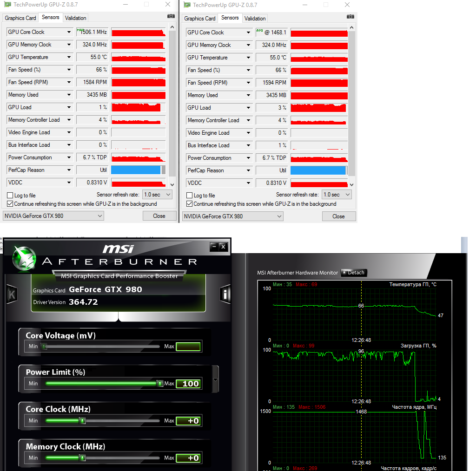Click Core Clock offset value field

pos(189,421)
